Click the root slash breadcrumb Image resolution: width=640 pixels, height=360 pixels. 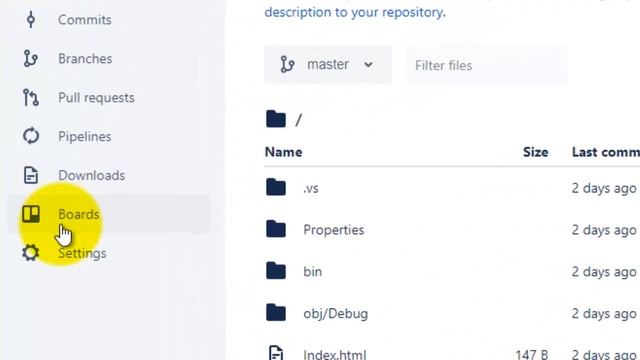tap(299, 120)
